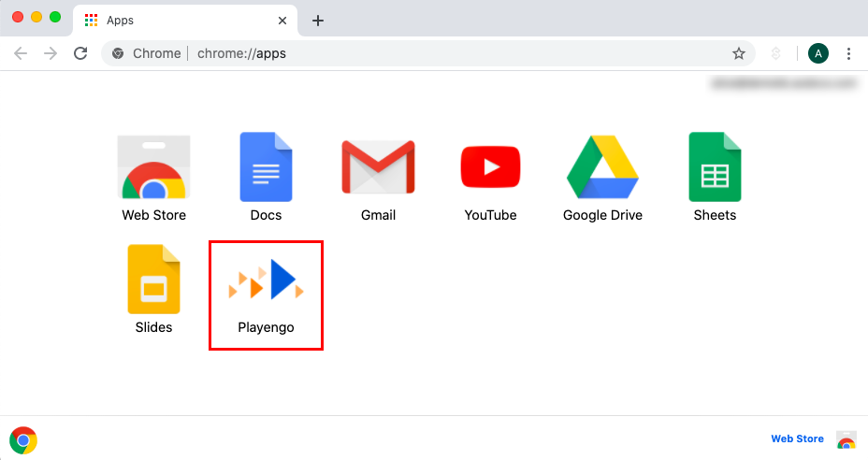Click the Chrome site info icon
The height and width of the screenshot is (460, 868).
tap(117, 53)
